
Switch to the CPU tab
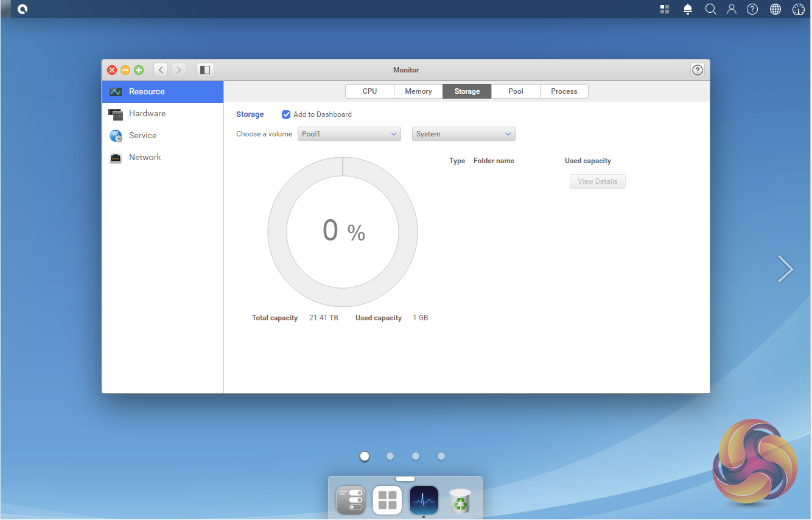tap(369, 91)
